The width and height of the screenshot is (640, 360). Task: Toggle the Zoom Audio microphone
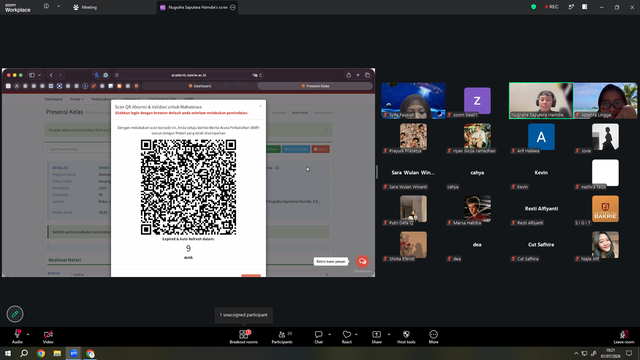pyautogui.click(x=17, y=337)
